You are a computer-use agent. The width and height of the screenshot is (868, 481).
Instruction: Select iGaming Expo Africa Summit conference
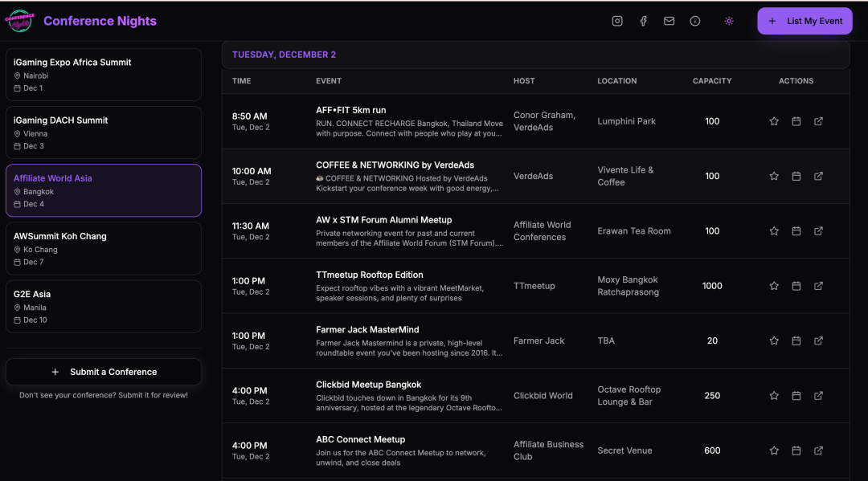pyautogui.click(x=104, y=75)
